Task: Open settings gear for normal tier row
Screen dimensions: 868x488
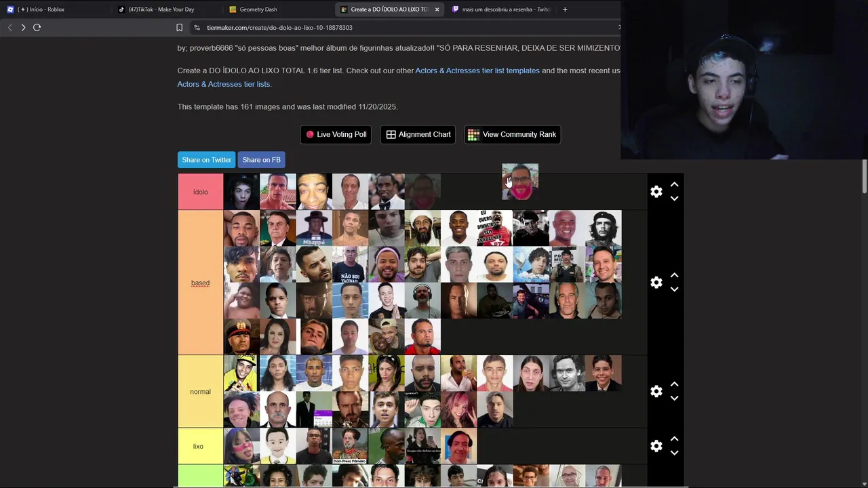Action: (656, 392)
